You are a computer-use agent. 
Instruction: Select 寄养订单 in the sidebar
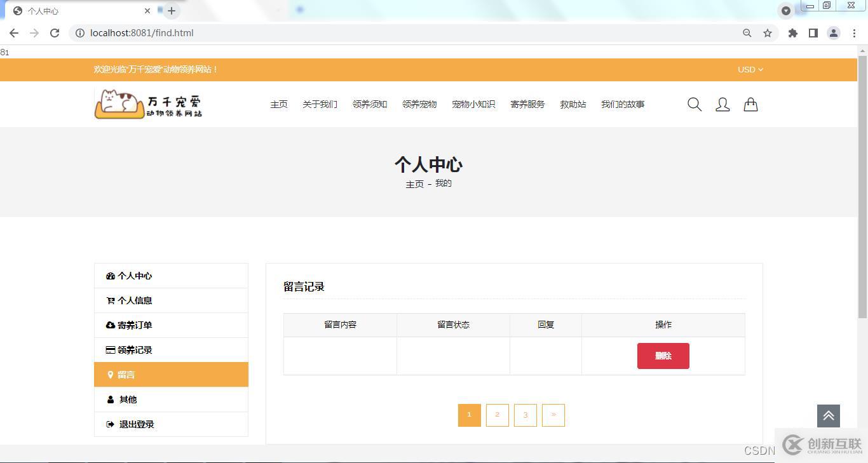click(135, 325)
